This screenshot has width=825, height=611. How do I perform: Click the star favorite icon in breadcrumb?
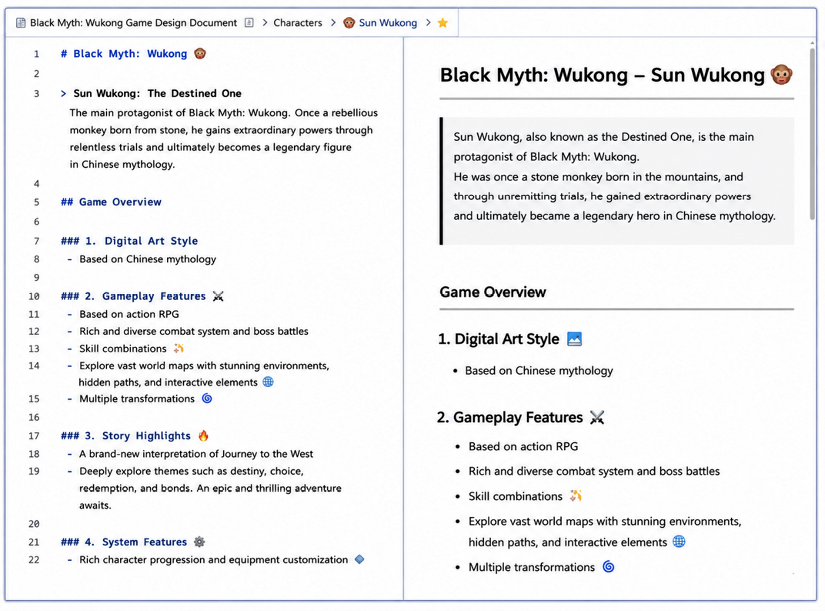coord(442,23)
